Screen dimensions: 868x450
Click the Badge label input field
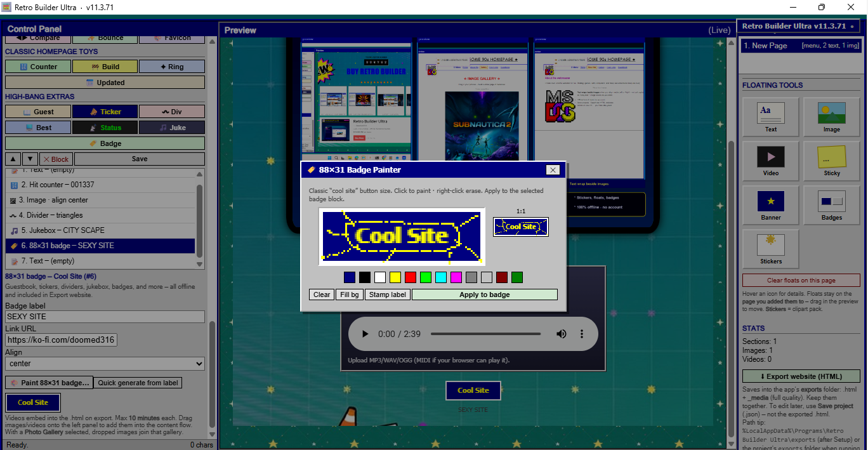(x=105, y=317)
